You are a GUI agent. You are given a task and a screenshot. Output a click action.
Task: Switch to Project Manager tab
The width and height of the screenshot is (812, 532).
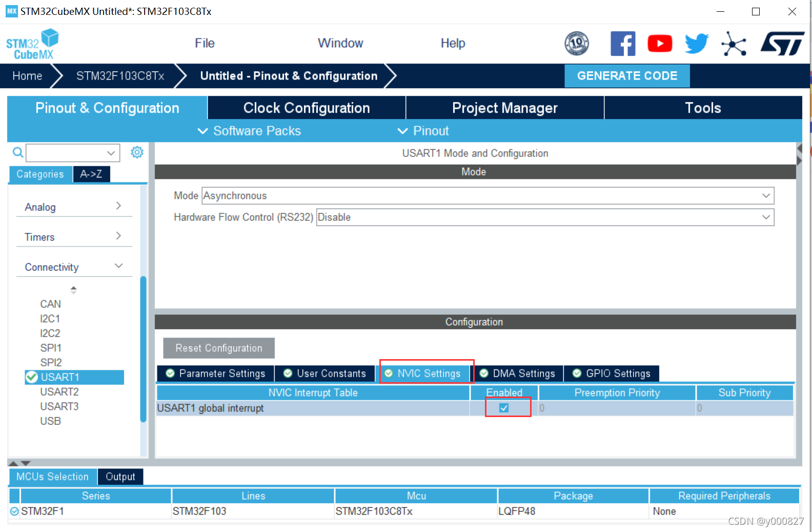tap(505, 108)
